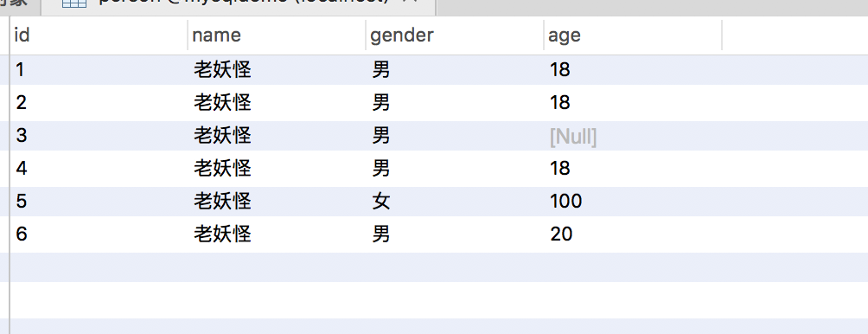This screenshot has width=868, height=334.
Task: Select the id cell with value 1
Action: click(x=99, y=70)
